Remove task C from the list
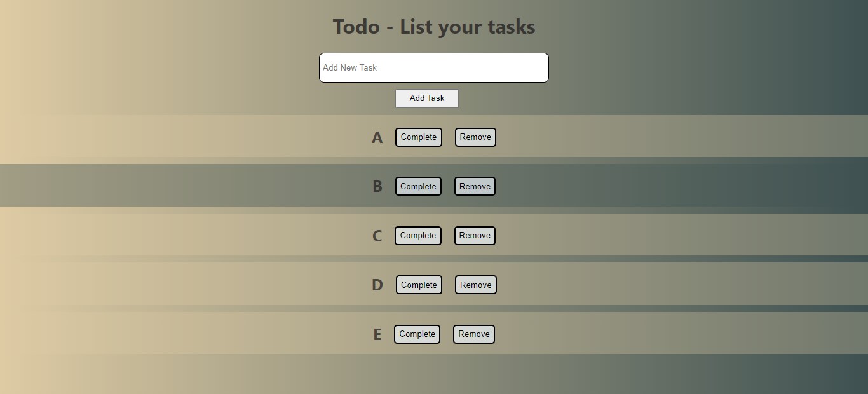The width and height of the screenshot is (868, 394). (x=474, y=235)
